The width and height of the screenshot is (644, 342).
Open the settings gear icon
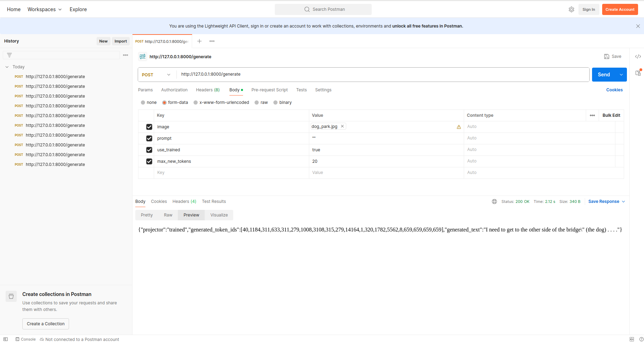click(571, 9)
